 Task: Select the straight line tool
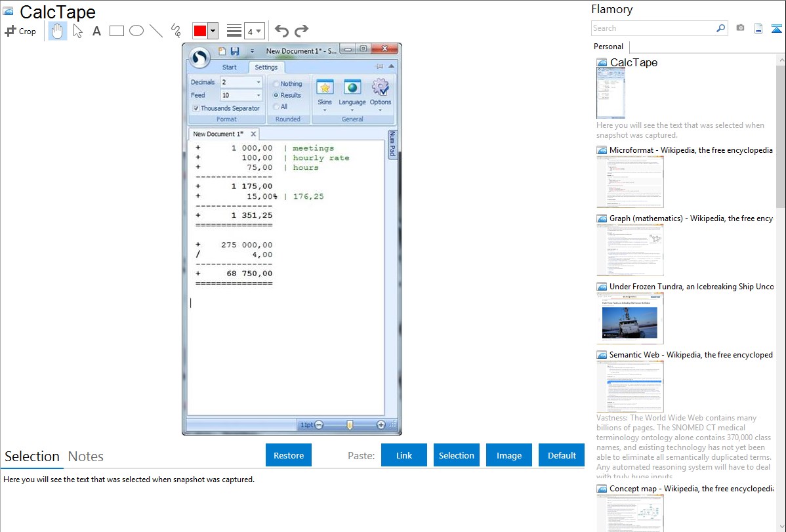pos(156,31)
